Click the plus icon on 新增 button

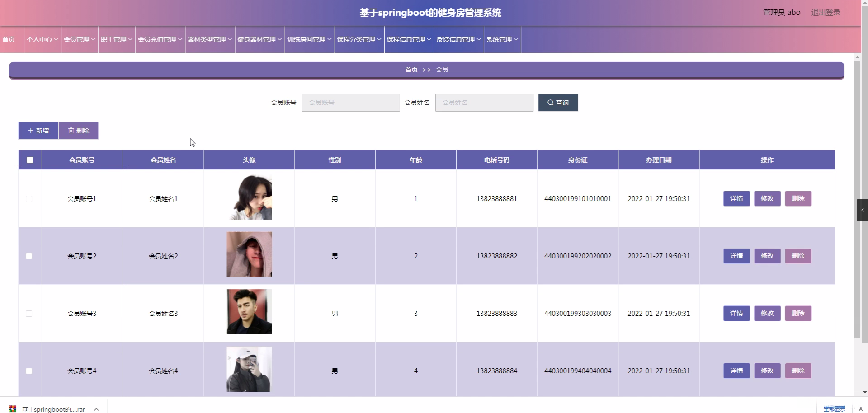(x=31, y=131)
